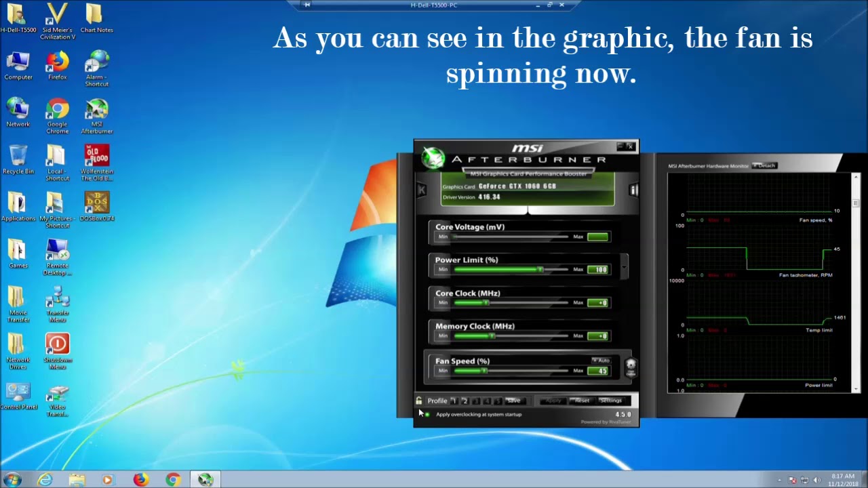The image size is (868, 488).
Task: Select profile slot 2
Action: pyautogui.click(x=465, y=401)
